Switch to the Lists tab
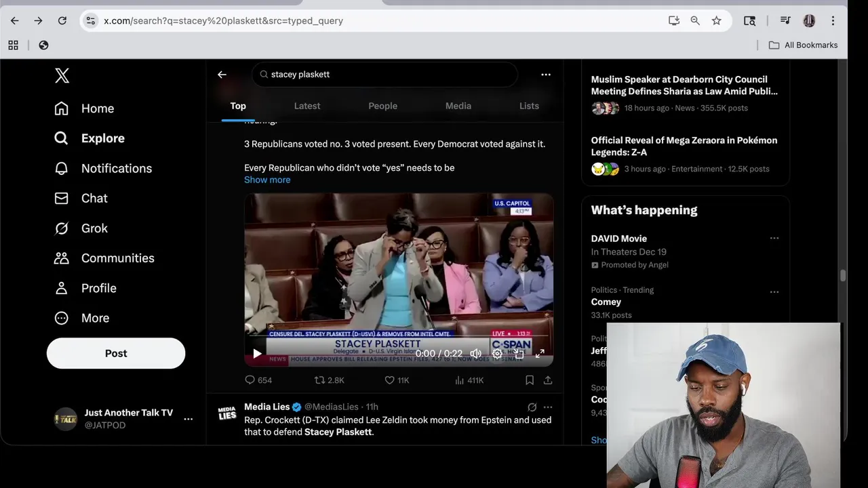Screen dimensions: 868x488 click(529, 106)
